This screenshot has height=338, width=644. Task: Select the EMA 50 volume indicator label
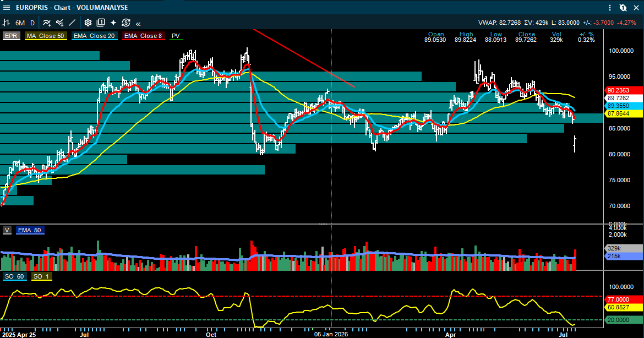pos(30,230)
